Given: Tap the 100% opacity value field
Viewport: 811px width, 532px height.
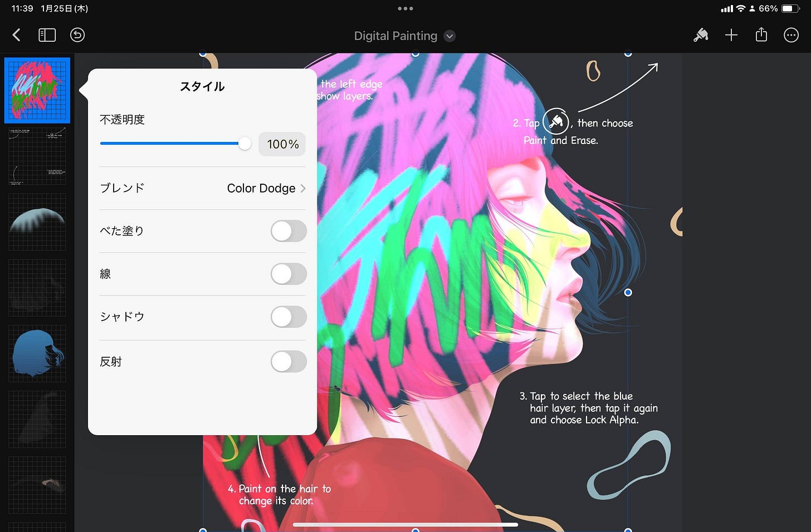Looking at the screenshot, I should 282,144.
